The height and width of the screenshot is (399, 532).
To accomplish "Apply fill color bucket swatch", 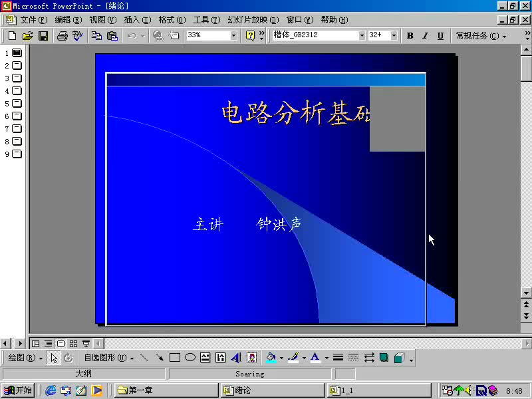I will 271,357.
